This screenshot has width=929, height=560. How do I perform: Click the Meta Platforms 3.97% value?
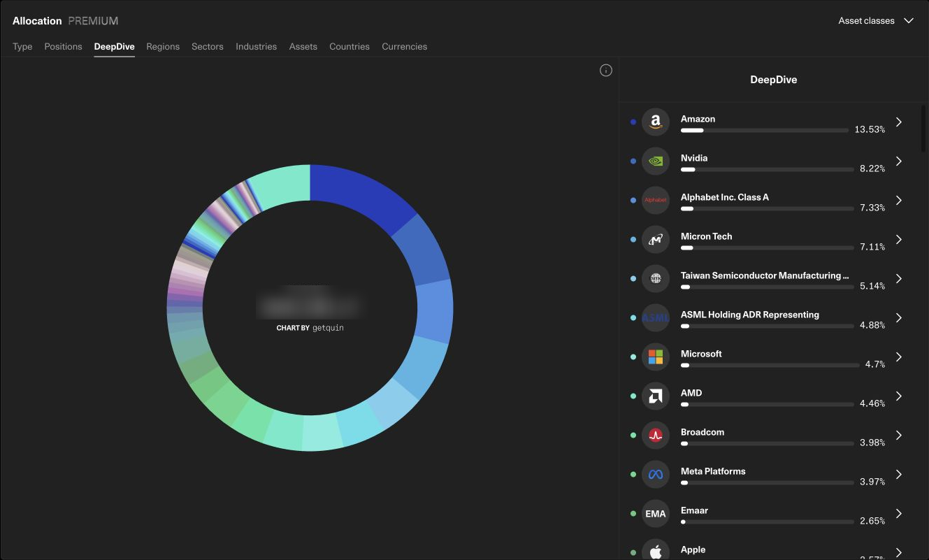coord(872,482)
